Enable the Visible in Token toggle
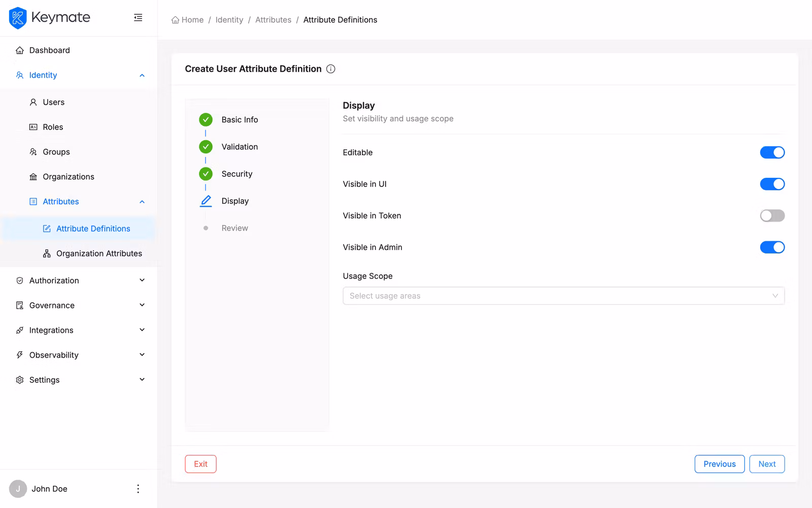812x508 pixels. point(772,215)
